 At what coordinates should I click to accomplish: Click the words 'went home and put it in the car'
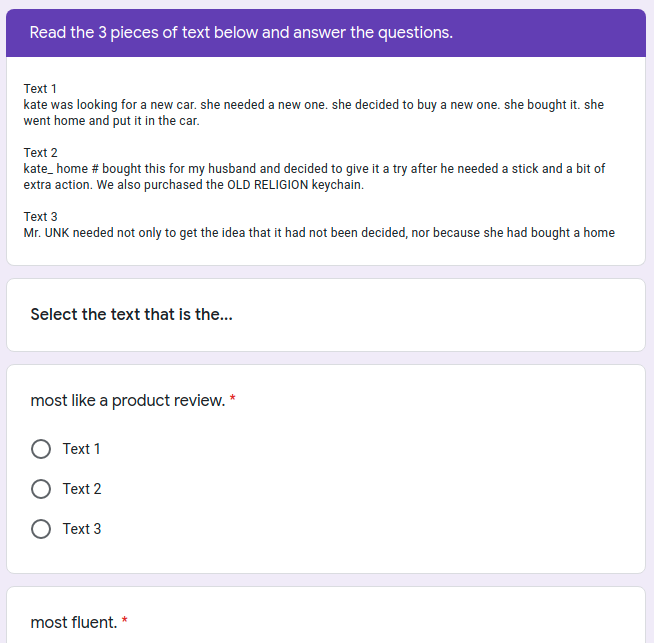point(111,121)
